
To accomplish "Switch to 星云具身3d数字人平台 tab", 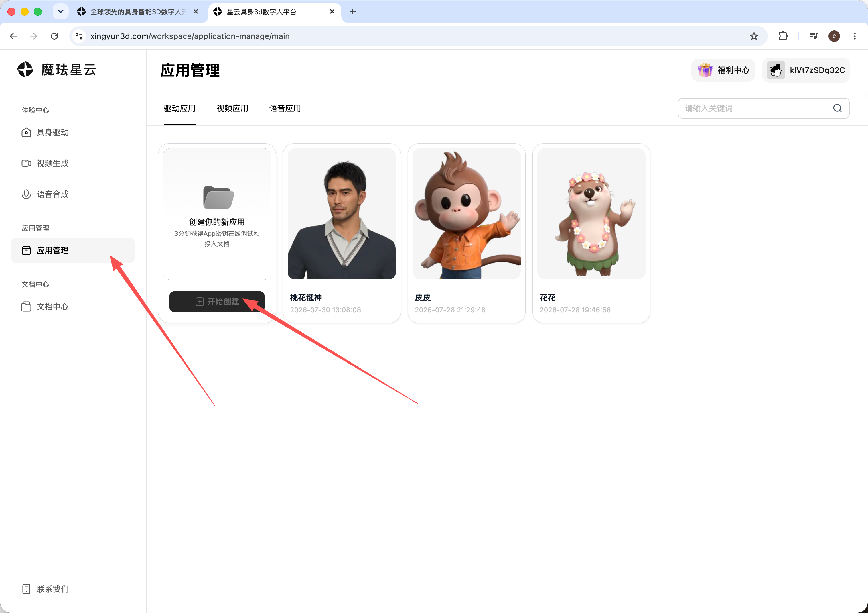I will (275, 12).
